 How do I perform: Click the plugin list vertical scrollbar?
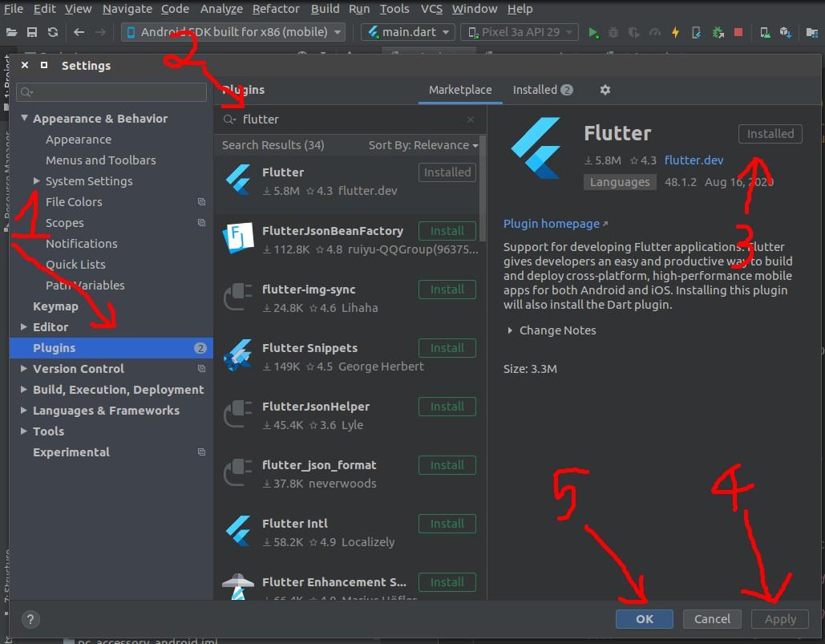pyautogui.click(x=483, y=188)
